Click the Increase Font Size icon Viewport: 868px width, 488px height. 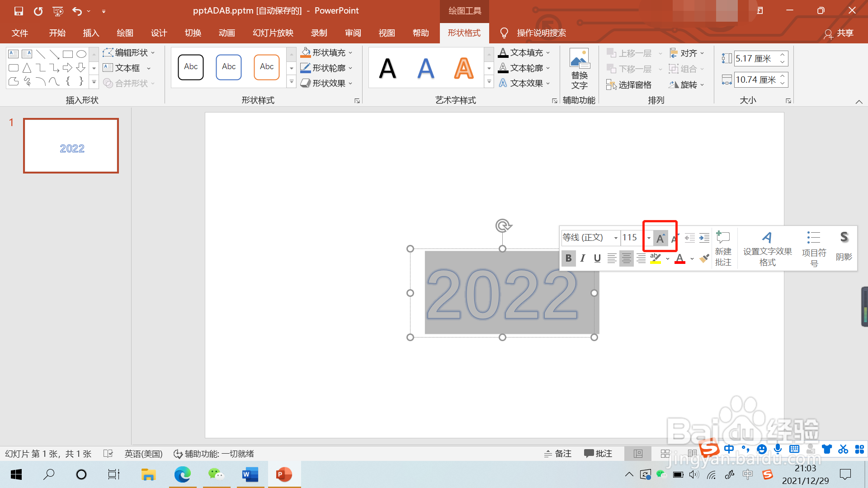click(660, 238)
